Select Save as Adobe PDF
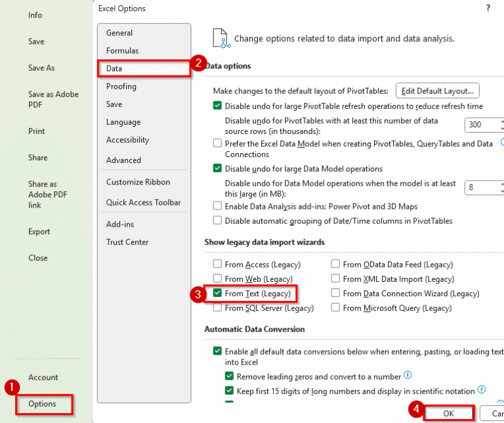The image size is (504, 423). coord(53,99)
